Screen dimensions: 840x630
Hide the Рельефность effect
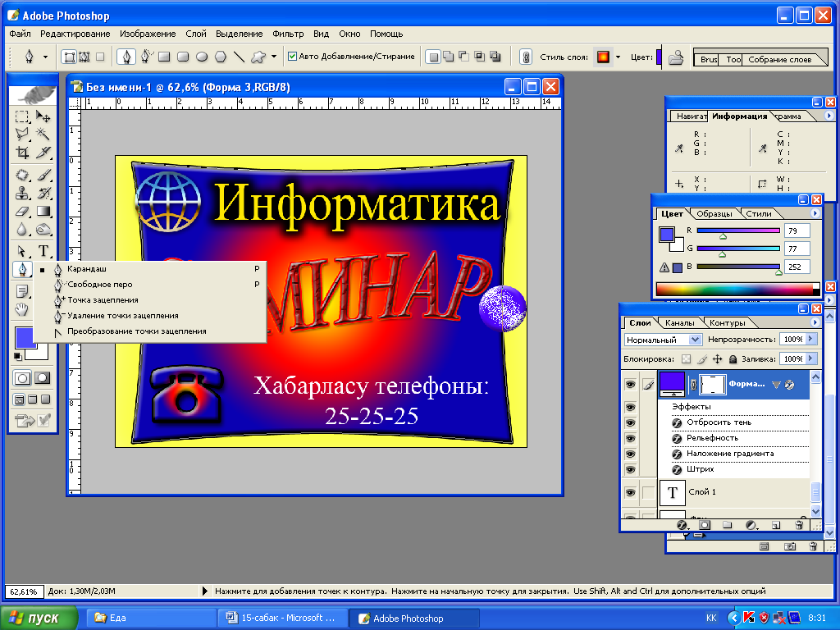pos(631,438)
